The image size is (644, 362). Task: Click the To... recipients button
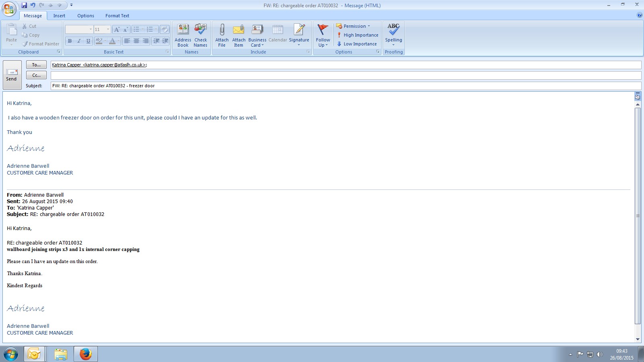[x=36, y=65]
